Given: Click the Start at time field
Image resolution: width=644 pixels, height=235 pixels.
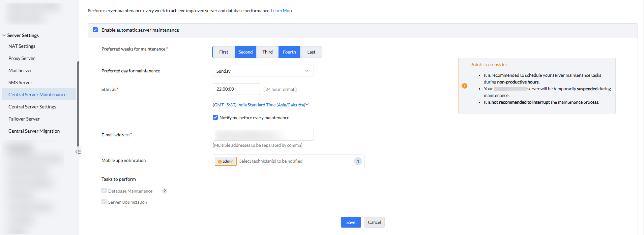Looking at the screenshot, I should point(236,89).
